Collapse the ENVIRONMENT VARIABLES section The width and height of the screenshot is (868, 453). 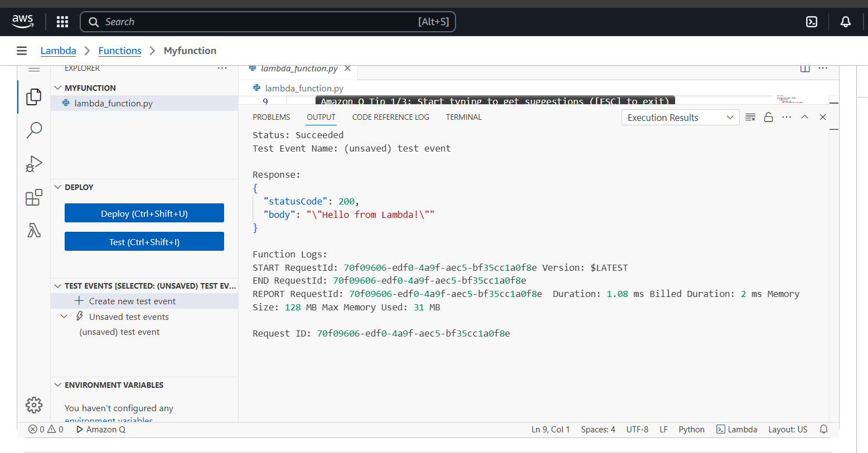pyautogui.click(x=57, y=385)
